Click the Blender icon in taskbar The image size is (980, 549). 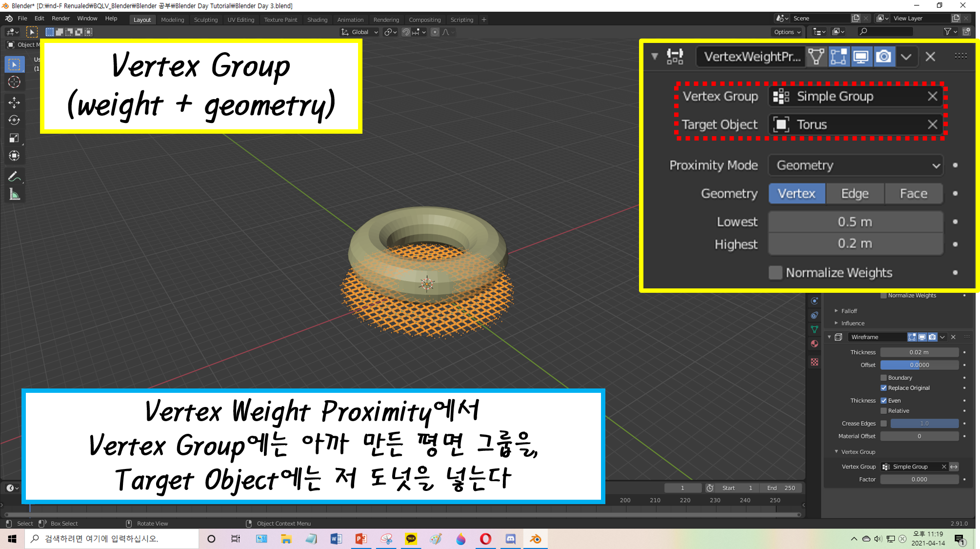535,539
